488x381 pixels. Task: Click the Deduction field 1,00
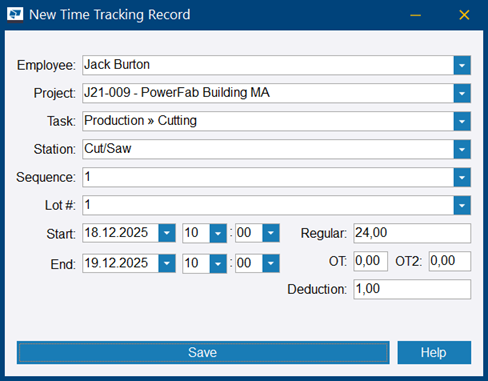412,289
